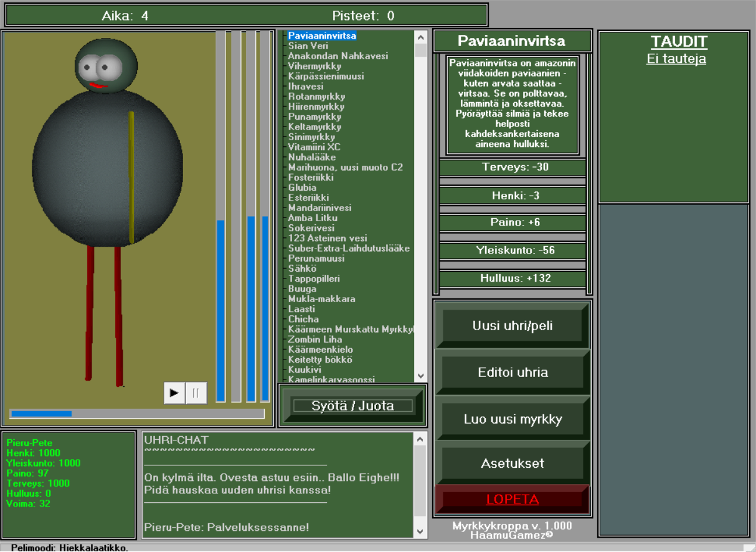The width and height of the screenshot is (756, 552).
Task: Click the third vertical blue status bar
Action: pos(251,217)
